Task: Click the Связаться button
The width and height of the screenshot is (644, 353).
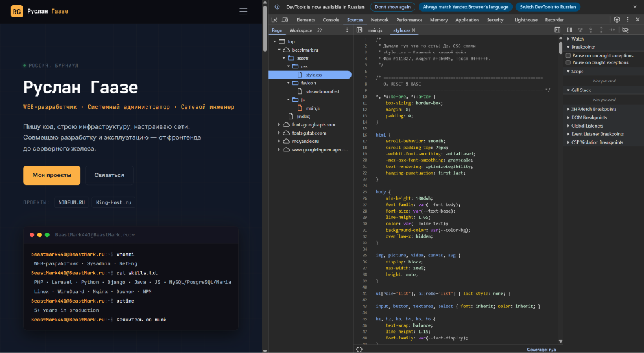Action: [x=109, y=175]
